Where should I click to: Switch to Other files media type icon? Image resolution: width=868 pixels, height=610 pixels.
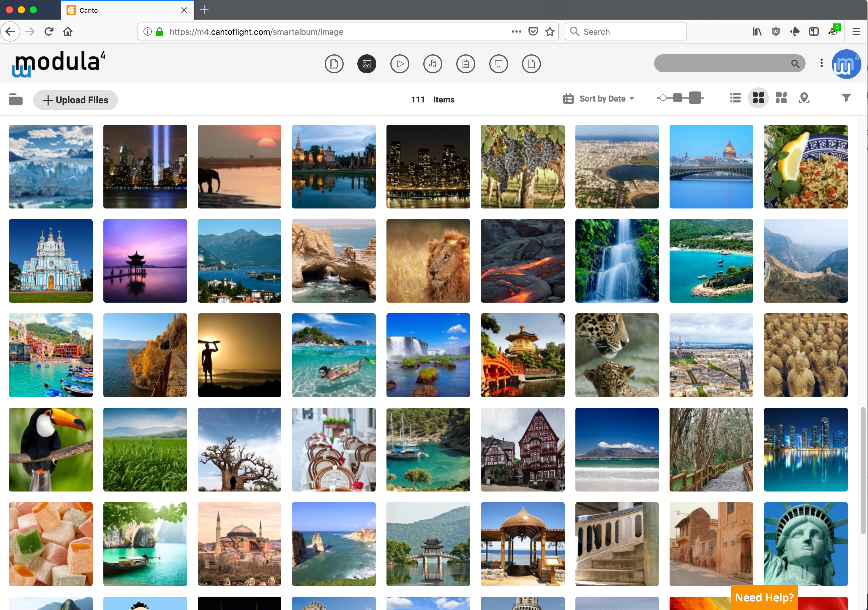click(531, 64)
